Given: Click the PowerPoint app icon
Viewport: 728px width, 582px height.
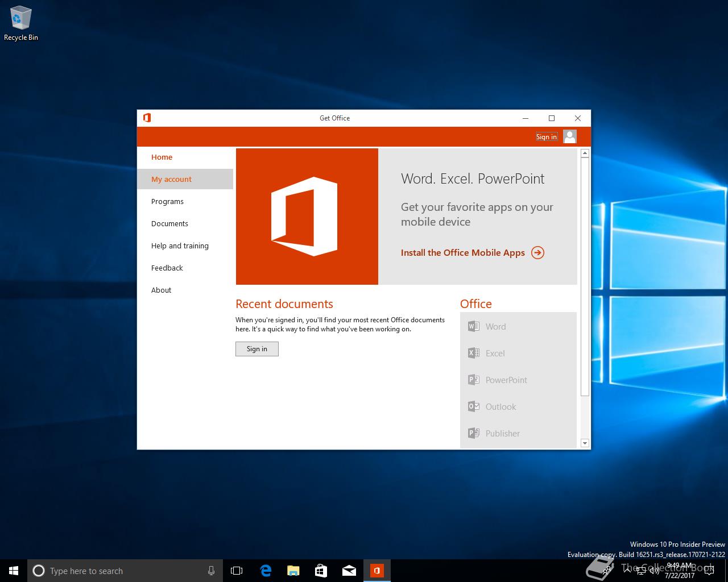Looking at the screenshot, I should (473, 380).
